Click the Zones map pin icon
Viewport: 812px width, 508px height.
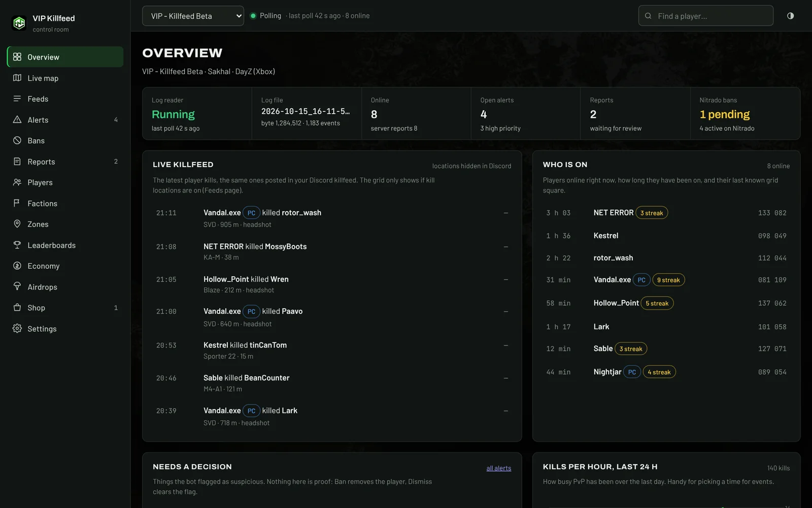(17, 224)
